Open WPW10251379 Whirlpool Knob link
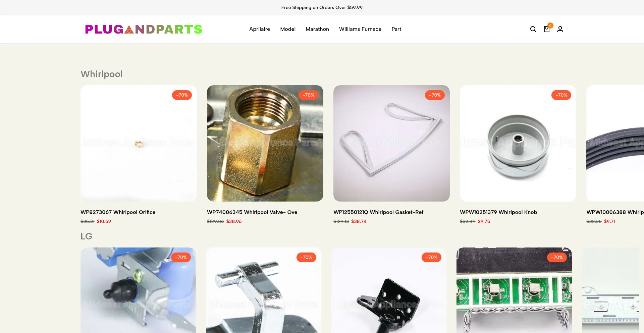This screenshot has width=644, height=333. point(498,212)
